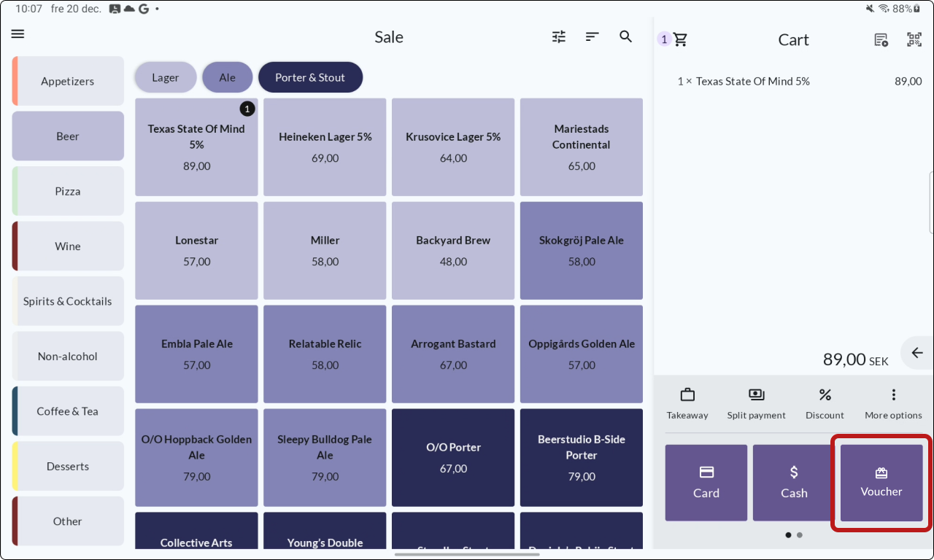This screenshot has height=560, width=934.
Task: Pay with Voucher
Action: click(x=881, y=483)
